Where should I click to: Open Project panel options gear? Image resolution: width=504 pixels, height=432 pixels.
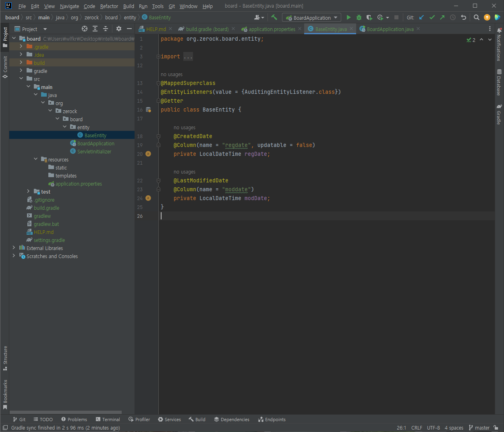coord(119,29)
